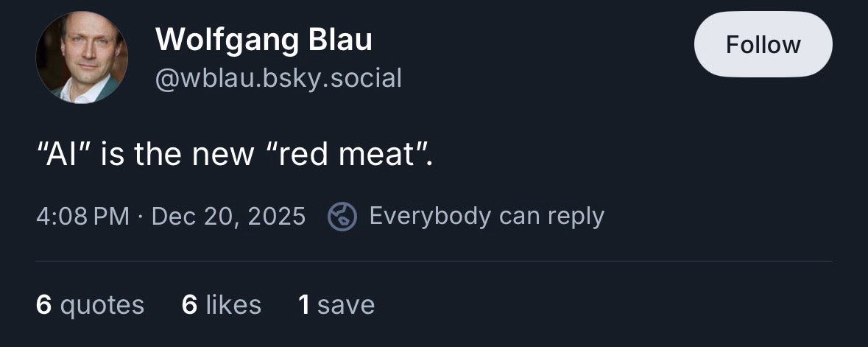868x347 pixels.
Task: Click the word "save" in the stats row
Action: (346, 304)
